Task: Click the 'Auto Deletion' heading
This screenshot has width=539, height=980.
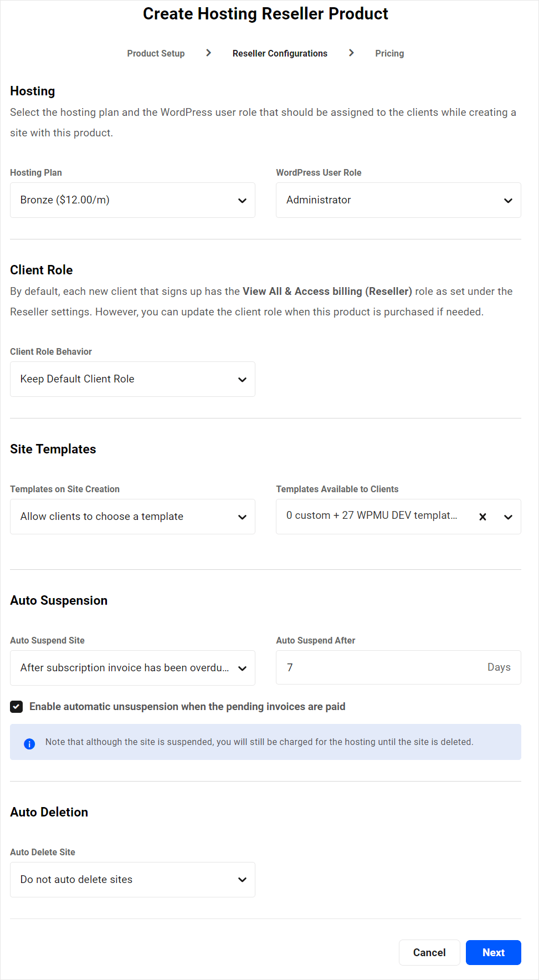Action: (49, 812)
